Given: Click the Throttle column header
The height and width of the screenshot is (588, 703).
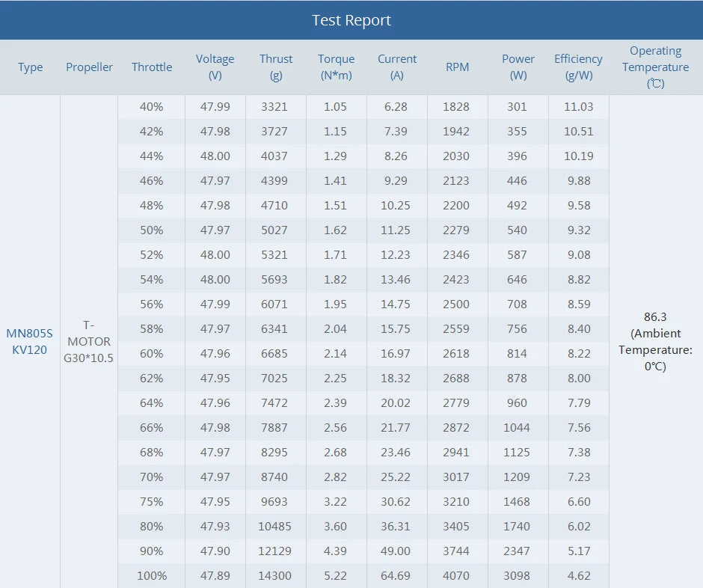Looking at the screenshot, I should tap(152, 67).
